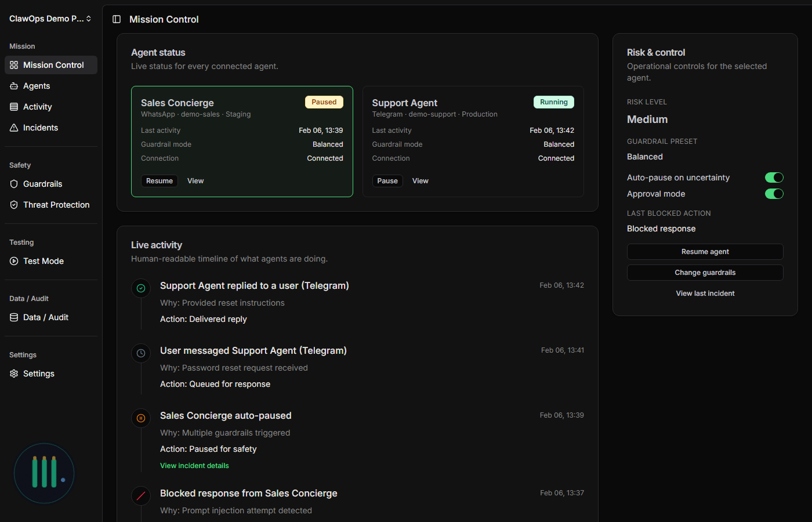Resume the Sales Concierge agent card
The image size is (812, 522).
pos(159,181)
